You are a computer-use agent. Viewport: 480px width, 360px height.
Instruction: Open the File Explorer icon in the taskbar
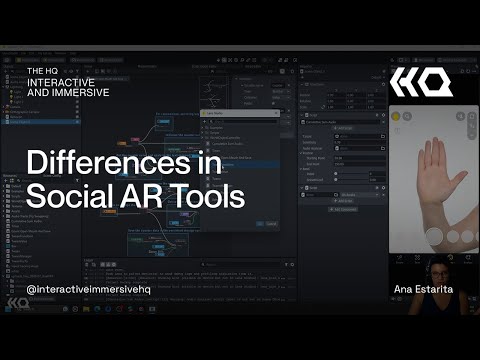tap(86, 309)
